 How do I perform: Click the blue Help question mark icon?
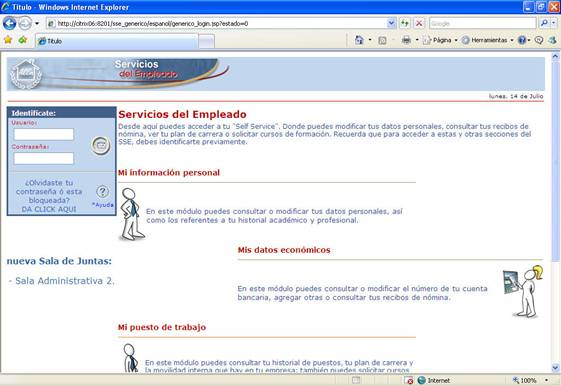(x=522, y=40)
